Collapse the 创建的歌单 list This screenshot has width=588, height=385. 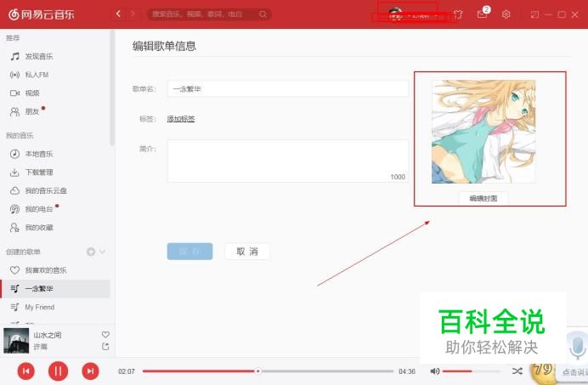(102, 252)
